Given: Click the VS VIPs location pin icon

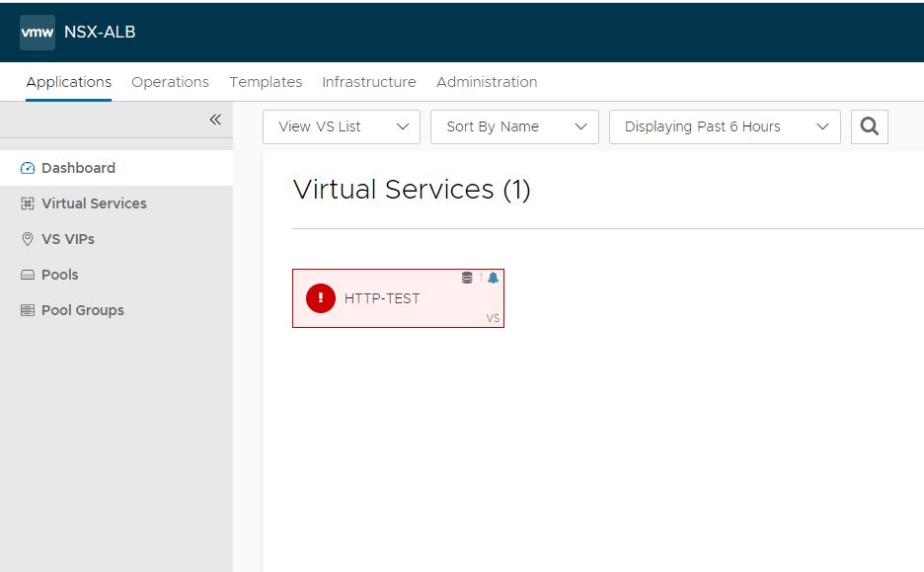Looking at the screenshot, I should [x=28, y=239].
